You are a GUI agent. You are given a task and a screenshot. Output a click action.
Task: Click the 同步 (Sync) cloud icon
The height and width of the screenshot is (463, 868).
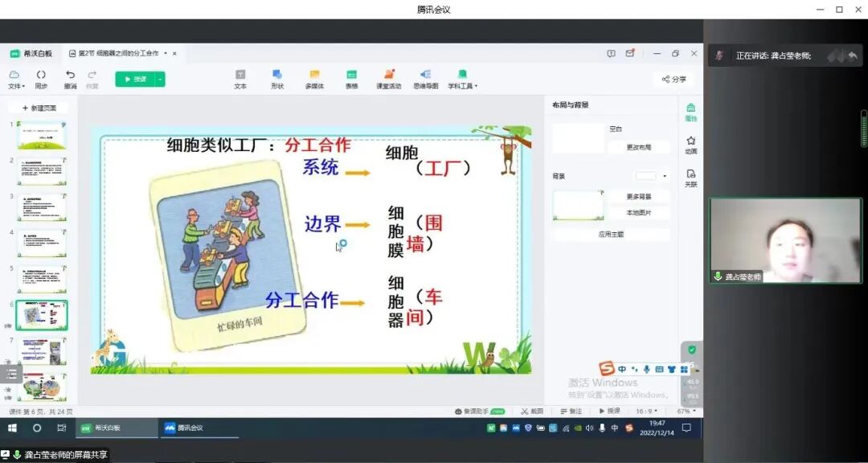coord(41,76)
